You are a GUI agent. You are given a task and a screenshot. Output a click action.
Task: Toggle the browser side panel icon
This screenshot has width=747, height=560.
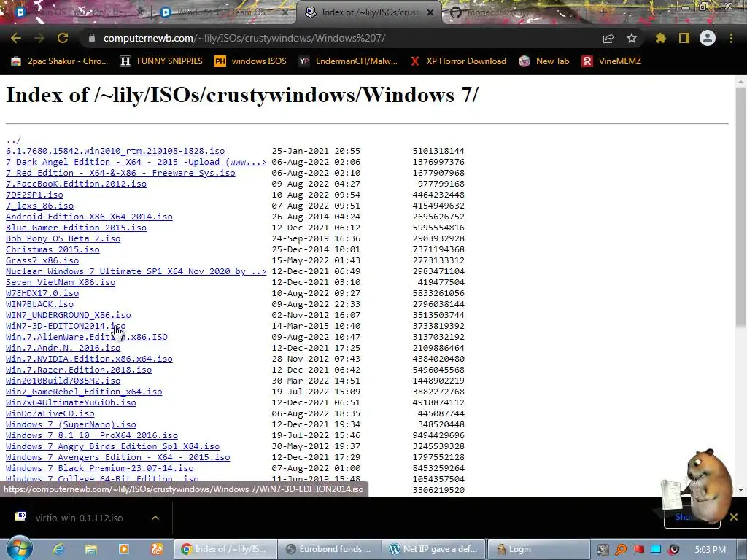pyautogui.click(x=684, y=38)
